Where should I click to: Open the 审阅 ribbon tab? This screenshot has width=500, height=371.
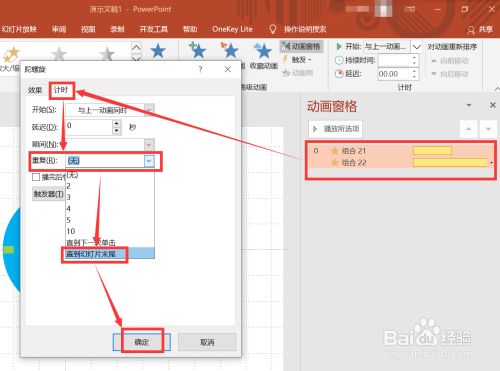coord(59,29)
